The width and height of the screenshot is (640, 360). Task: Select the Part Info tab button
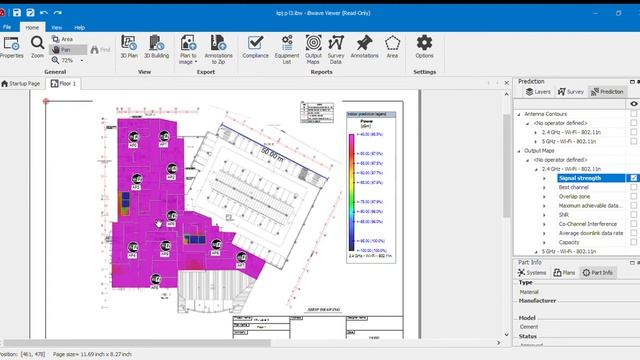coord(598,273)
